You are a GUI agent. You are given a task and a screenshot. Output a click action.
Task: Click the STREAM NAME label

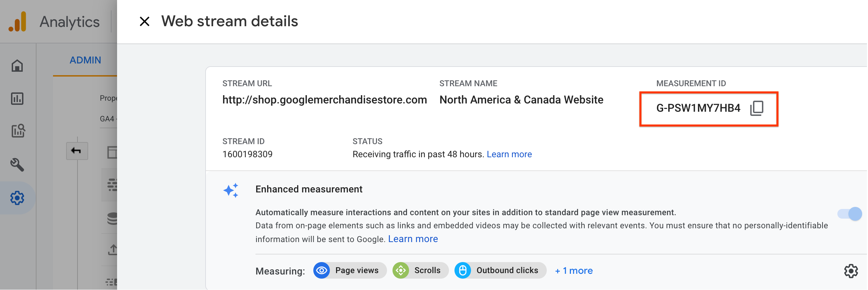tap(468, 83)
